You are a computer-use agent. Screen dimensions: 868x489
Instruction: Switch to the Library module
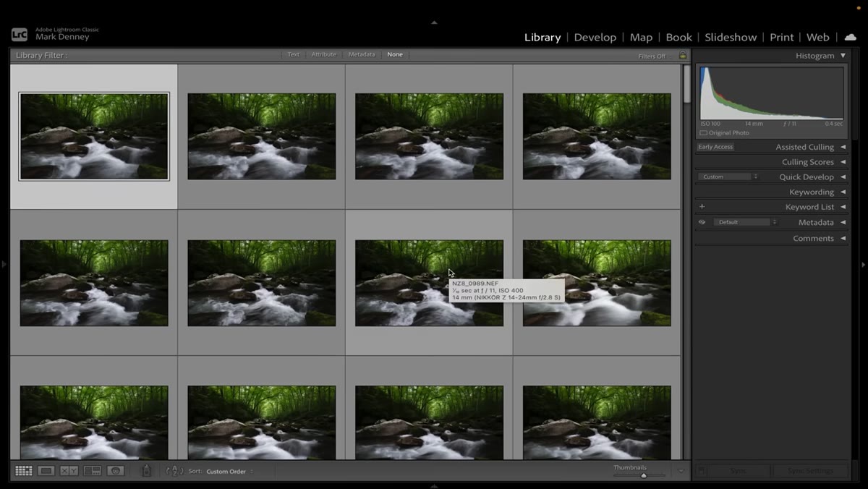click(542, 38)
